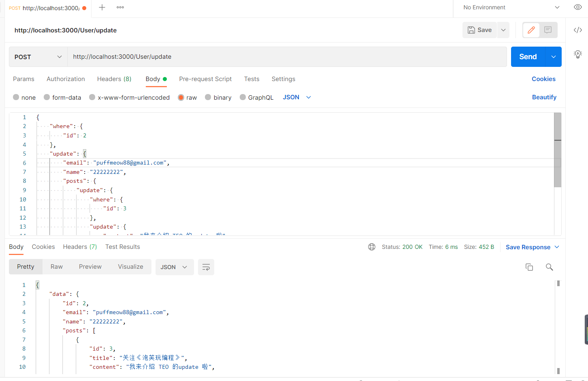This screenshot has width=588, height=381.
Task: Open the comments icon
Action: pos(548,30)
